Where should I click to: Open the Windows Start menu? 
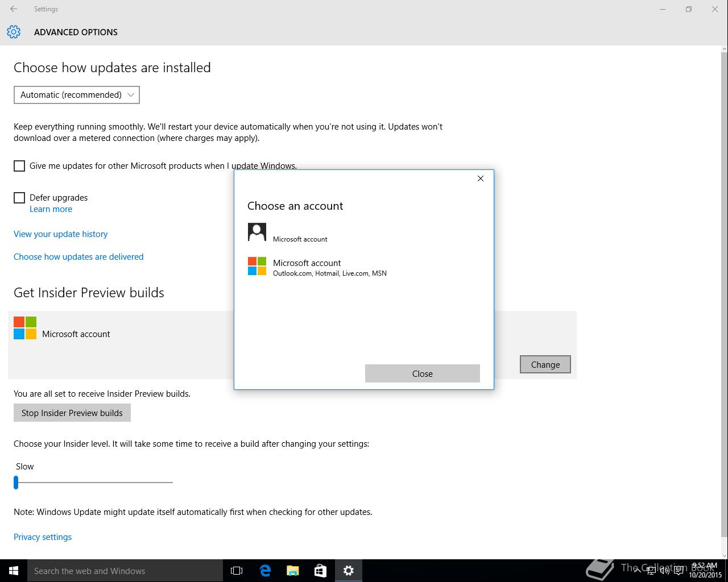click(14, 571)
